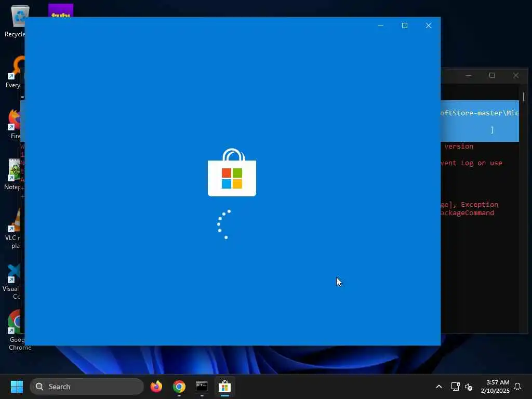Click 'oftStore-master\Mic' path text in terminal
Image resolution: width=532 pixels, height=399 pixels.
[480, 113]
